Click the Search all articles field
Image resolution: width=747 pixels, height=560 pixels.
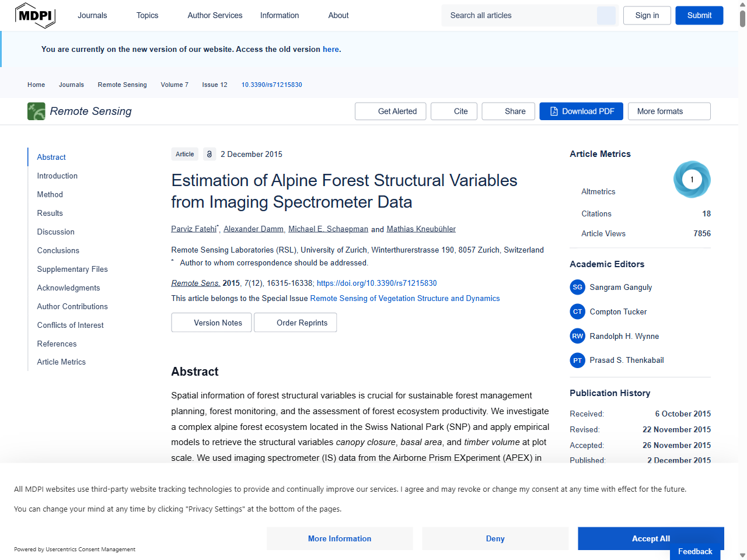pyautogui.click(x=519, y=15)
